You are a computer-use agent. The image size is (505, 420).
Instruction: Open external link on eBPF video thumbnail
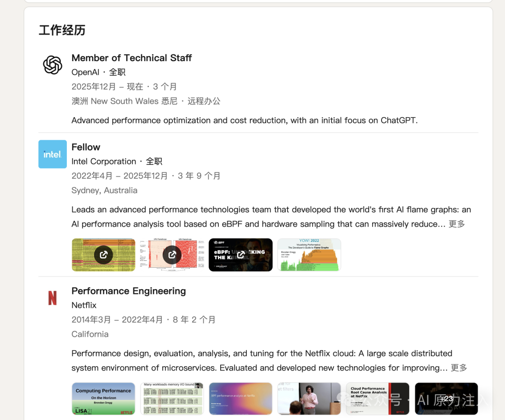[x=241, y=255]
